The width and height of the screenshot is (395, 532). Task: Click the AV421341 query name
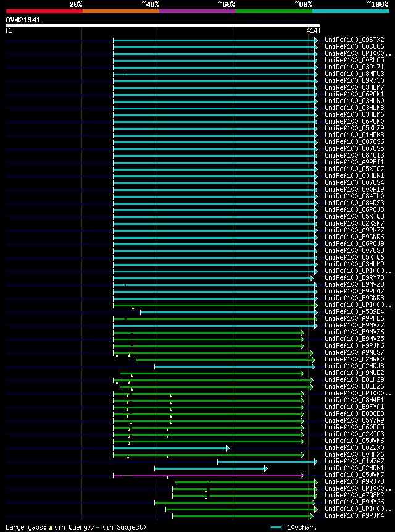point(23,20)
